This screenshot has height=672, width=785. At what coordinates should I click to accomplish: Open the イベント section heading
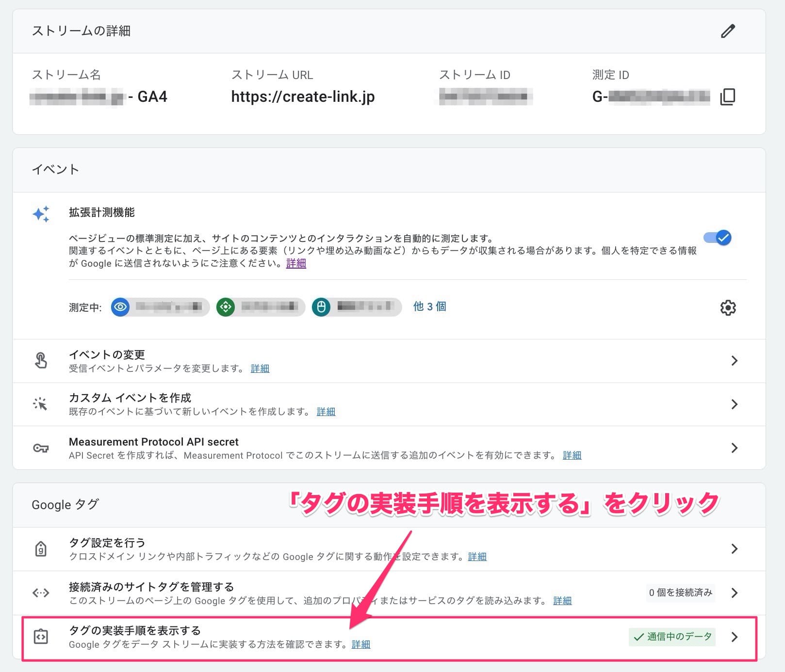click(x=55, y=169)
